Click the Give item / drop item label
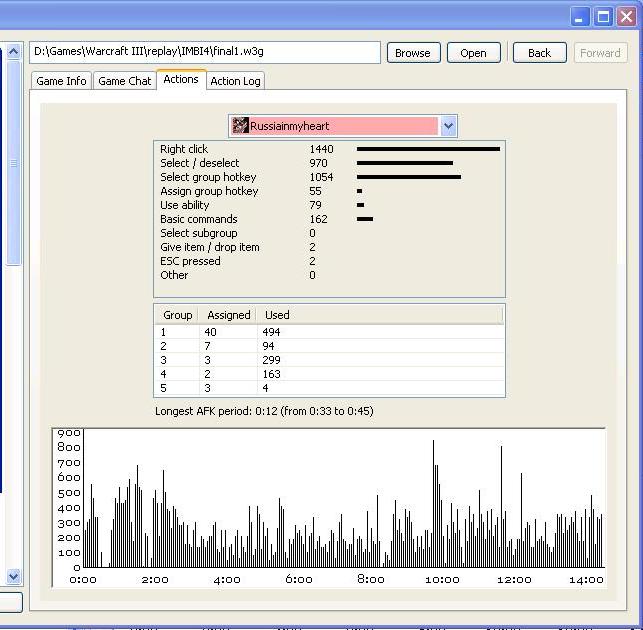643x630 pixels. [x=210, y=247]
